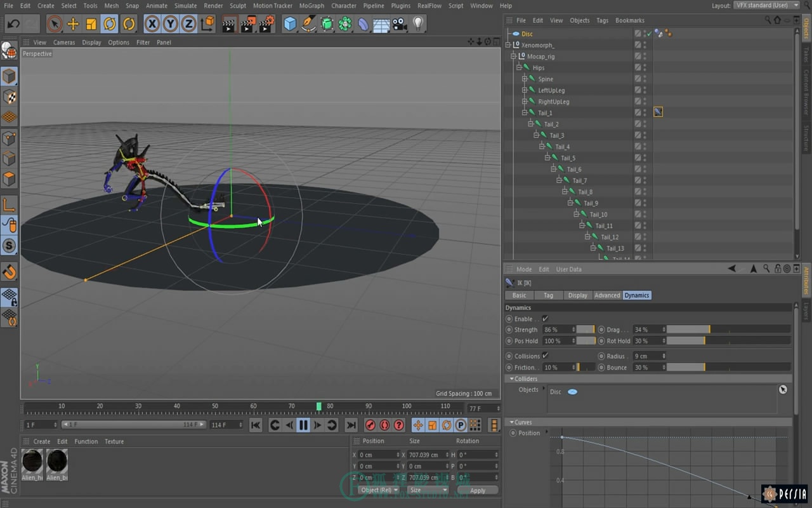Screen dimensions: 812x508
Task: Switch to the Basic tab
Action: [519, 295]
